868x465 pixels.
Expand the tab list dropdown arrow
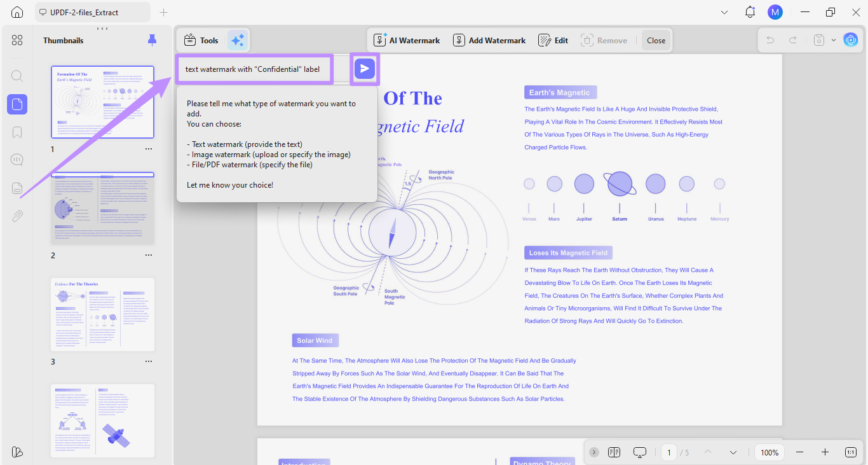point(725,12)
